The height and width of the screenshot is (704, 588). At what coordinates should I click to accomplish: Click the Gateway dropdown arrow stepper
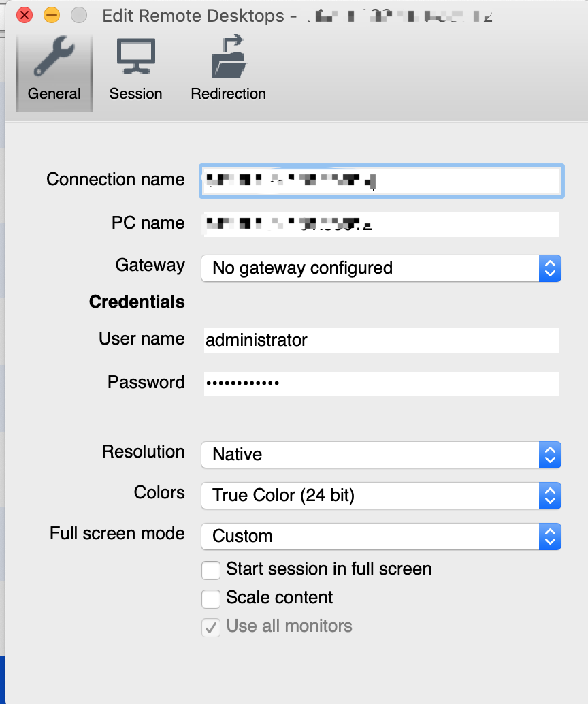pos(551,268)
